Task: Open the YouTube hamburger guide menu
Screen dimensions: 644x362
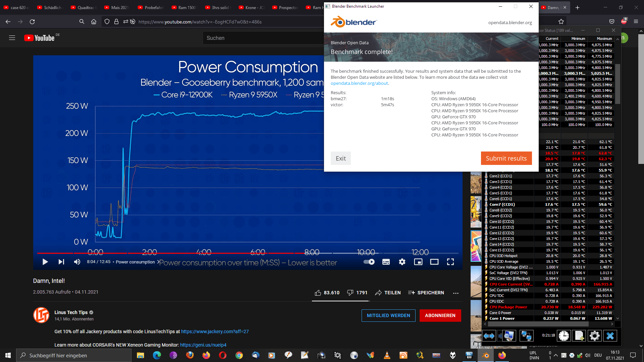Action: coord(12,38)
